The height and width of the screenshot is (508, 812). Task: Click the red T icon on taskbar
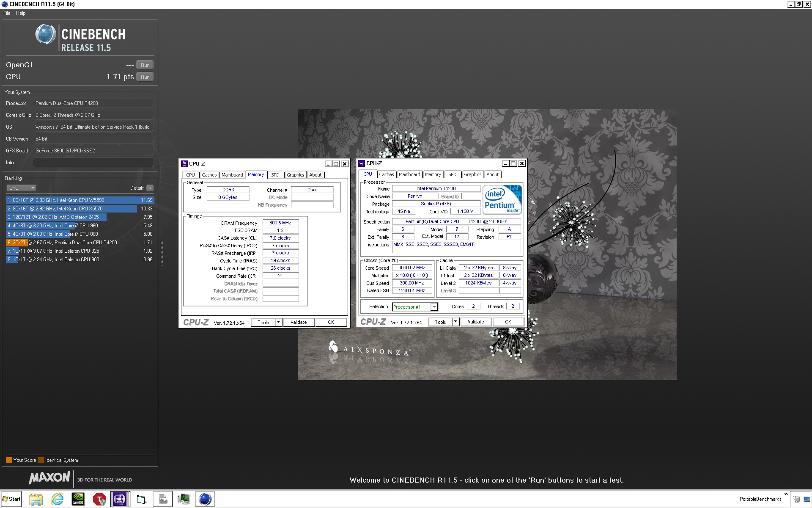[99, 499]
